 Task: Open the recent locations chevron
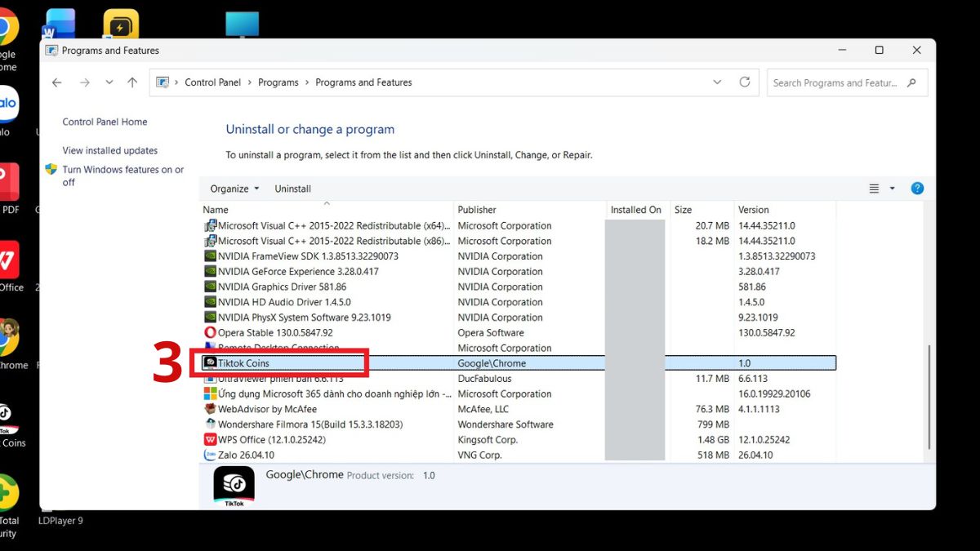109,82
